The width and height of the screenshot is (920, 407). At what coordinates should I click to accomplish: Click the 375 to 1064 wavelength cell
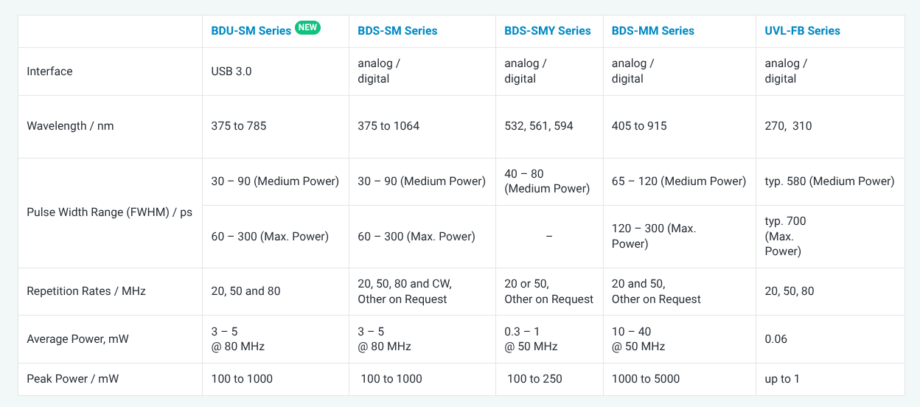388,126
